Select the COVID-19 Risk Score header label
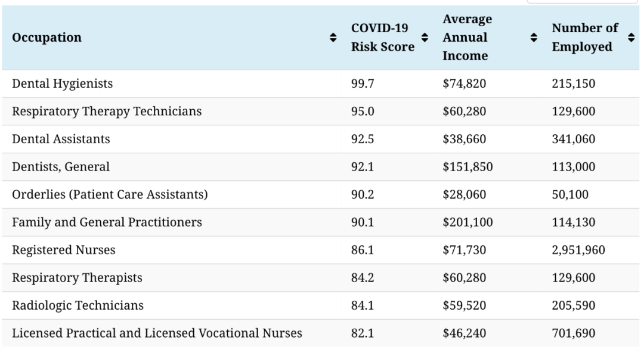Image resolution: width=644 pixels, height=352 pixels. tap(382, 38)
